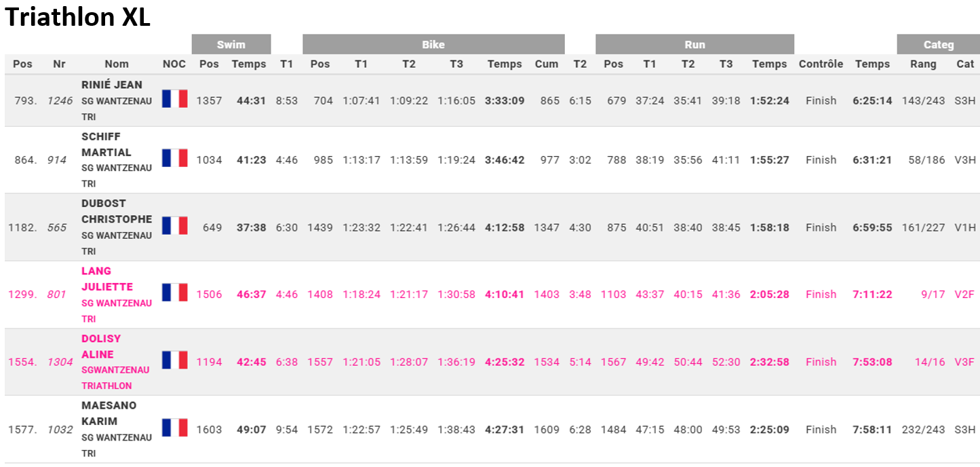
Task: Open athlete name LANG JULIETTE
Action: pos(107,279)
